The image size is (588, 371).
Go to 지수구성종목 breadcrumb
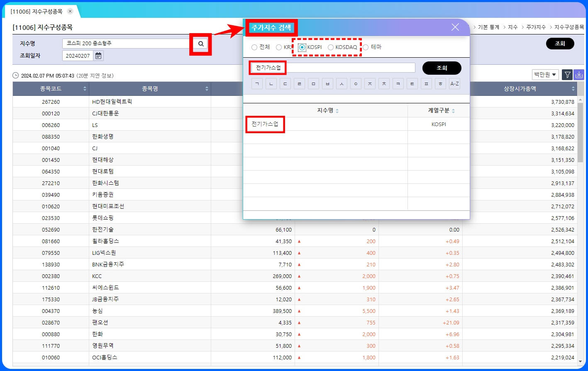[x=569, y=27]
